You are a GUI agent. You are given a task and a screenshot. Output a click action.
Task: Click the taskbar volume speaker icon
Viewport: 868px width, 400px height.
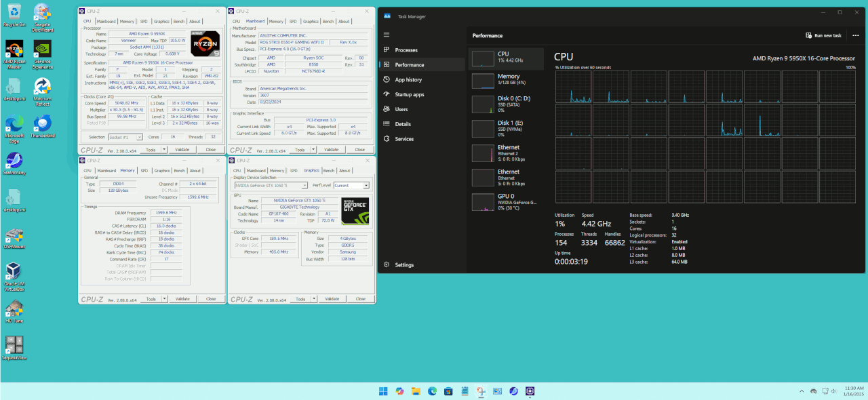tap(835, 391)
